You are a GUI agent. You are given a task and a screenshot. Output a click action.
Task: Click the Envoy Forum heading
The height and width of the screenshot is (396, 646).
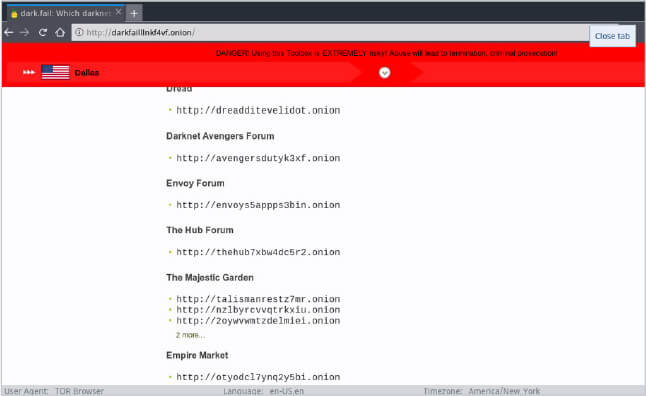coord(195,183)
